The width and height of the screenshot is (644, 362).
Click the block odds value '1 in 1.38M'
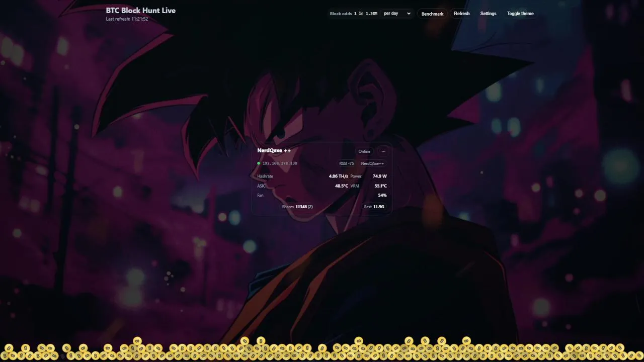coord(366,14)
